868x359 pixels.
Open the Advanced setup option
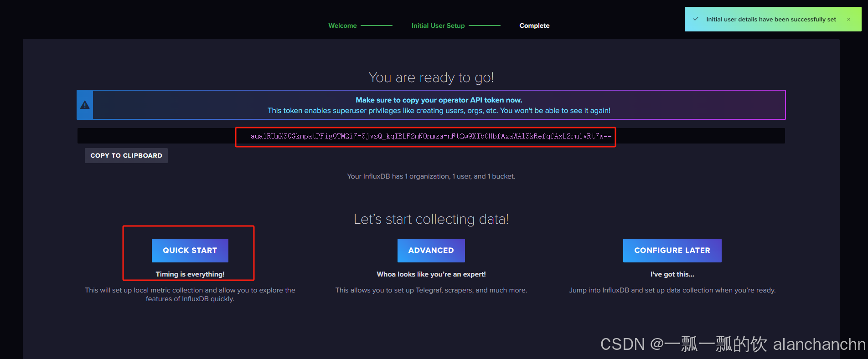[x=431, y=251]
